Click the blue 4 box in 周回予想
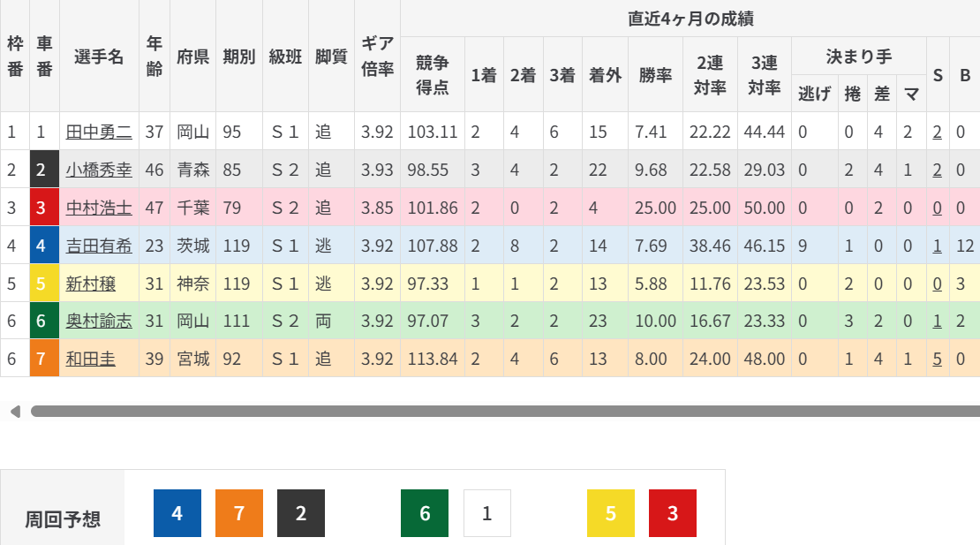980x545 pixels. [177, 513]
